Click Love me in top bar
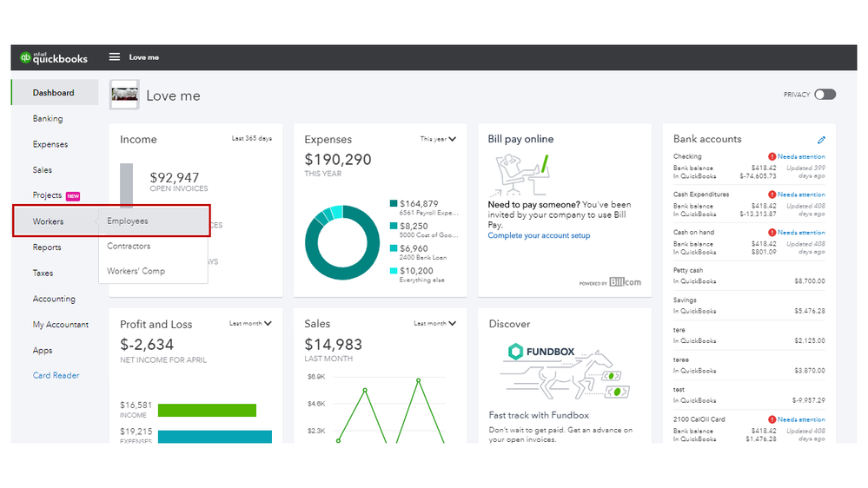The width and height of the screenshot is (868, 488). 144,57
